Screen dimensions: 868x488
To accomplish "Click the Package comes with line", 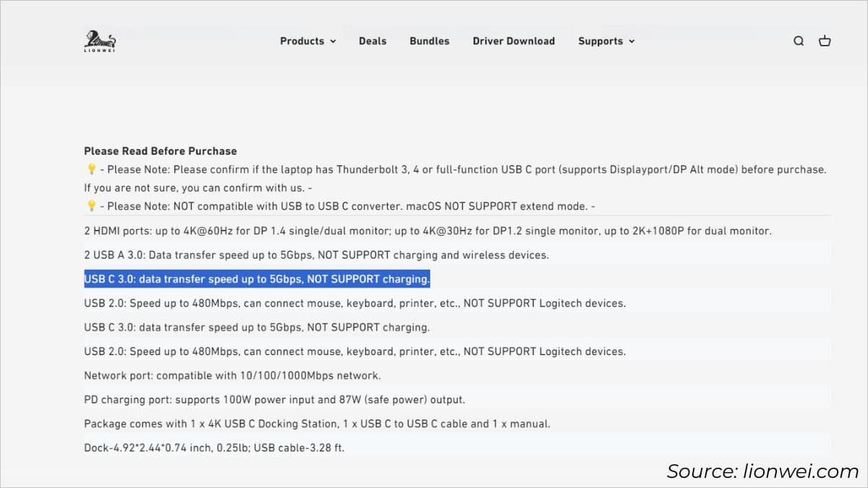I will [318, 424].
